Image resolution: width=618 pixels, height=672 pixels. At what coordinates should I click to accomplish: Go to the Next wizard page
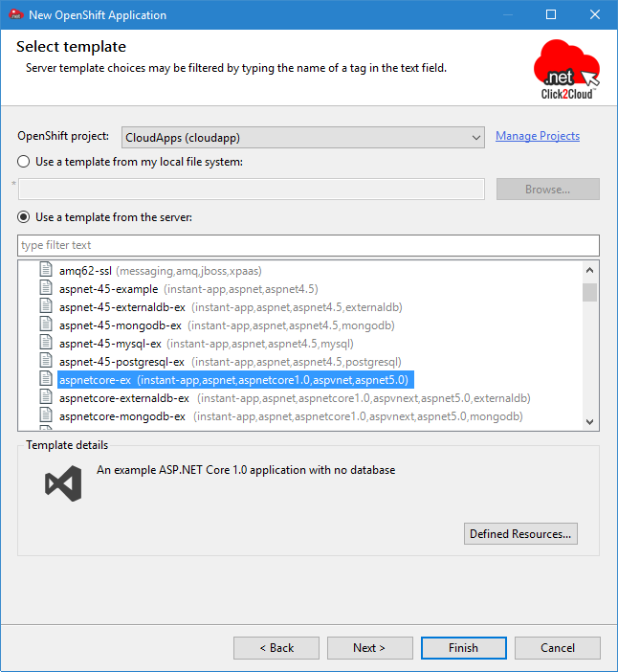click(x=368, y=648)
